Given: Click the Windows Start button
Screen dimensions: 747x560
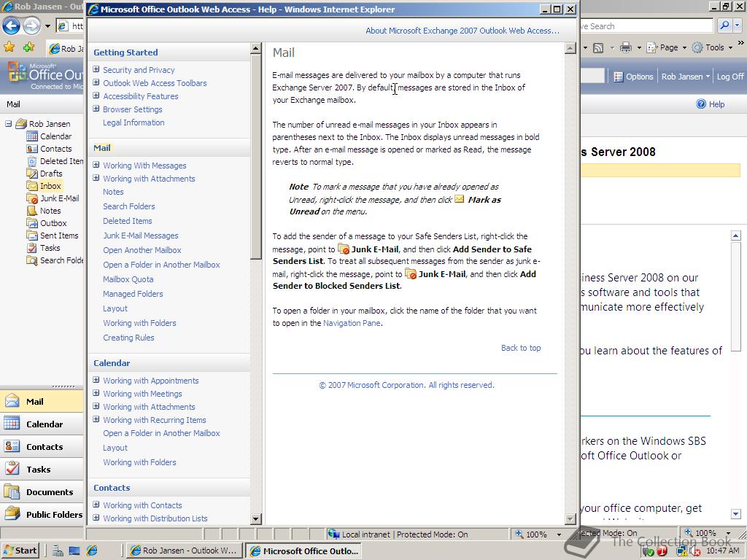Looking at the screenshot, I should pos(20,551).
